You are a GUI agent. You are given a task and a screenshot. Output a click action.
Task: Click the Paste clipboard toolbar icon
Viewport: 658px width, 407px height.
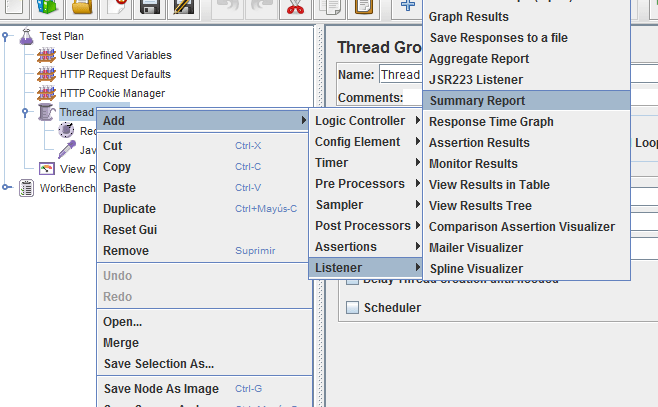point(364,8)
